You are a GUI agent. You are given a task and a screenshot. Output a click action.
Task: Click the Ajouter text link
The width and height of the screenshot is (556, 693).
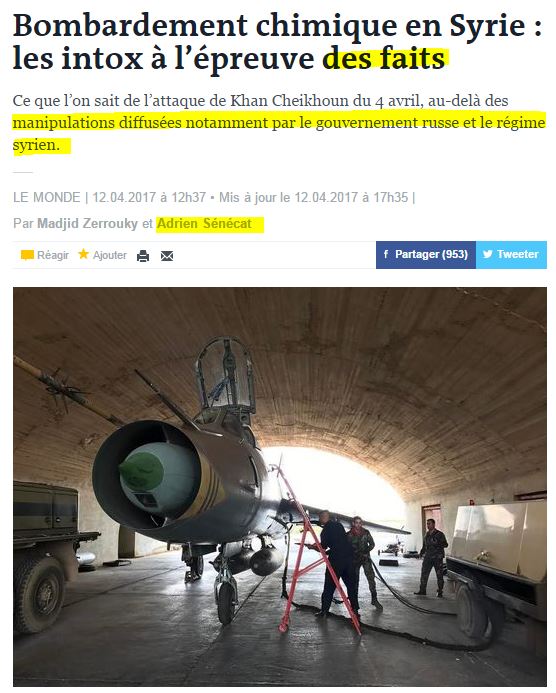point(110,255)
